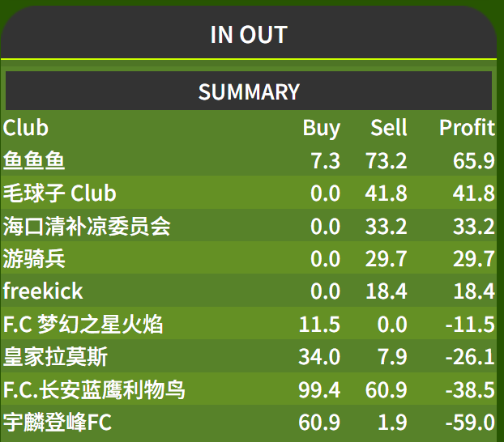Image resolution: width=504 pixels, height=442 pixels.
Task: Click the -26.1 profit value
Action: (470, 357)
